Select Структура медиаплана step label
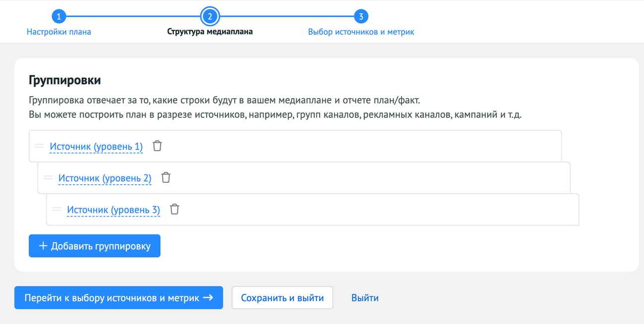 pyautogui.click(x=210, y=32)
